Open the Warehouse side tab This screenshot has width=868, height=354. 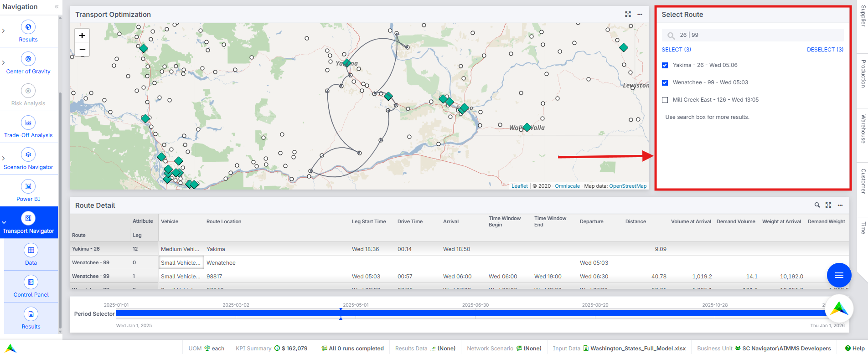[863, 129]
